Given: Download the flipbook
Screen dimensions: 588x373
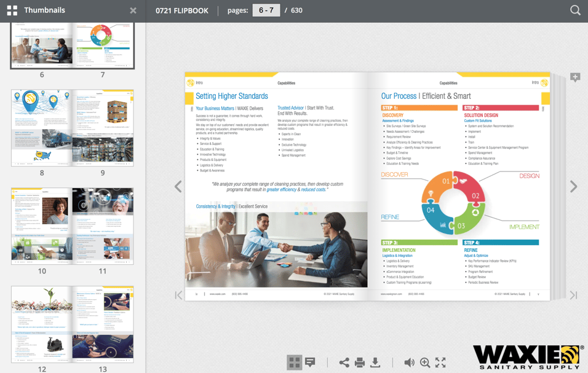Looking at the screenshot, I should (375, 363).
